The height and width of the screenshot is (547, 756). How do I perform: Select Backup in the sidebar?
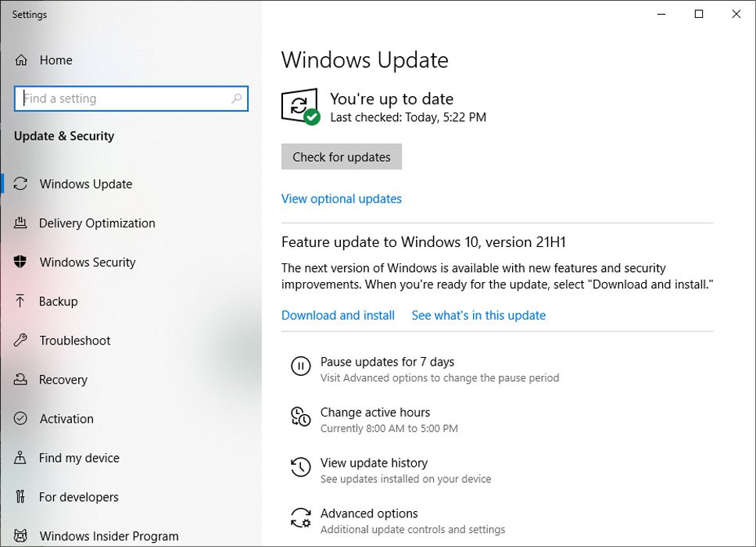pyautogui.click(x=59, y=301)
